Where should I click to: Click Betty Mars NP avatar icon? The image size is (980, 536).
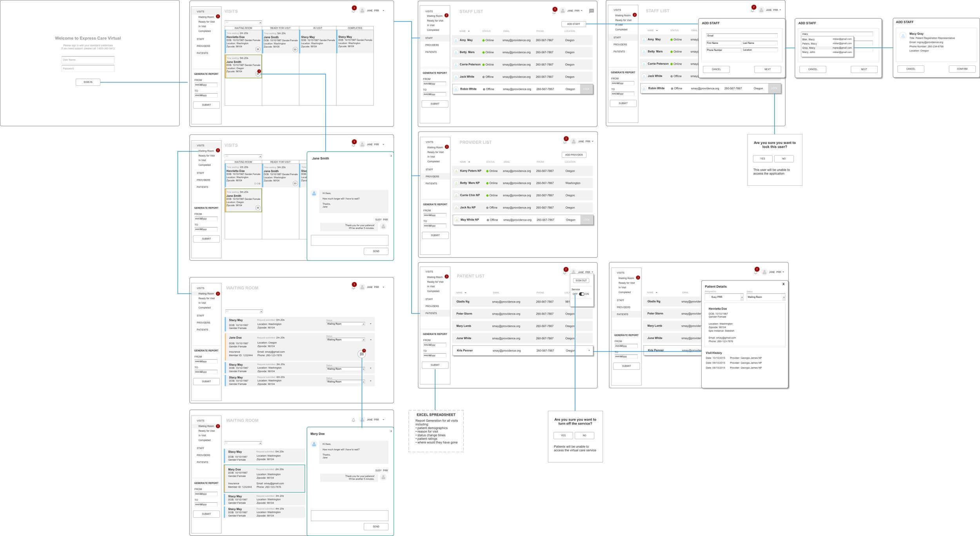click(x=456, y=183)
